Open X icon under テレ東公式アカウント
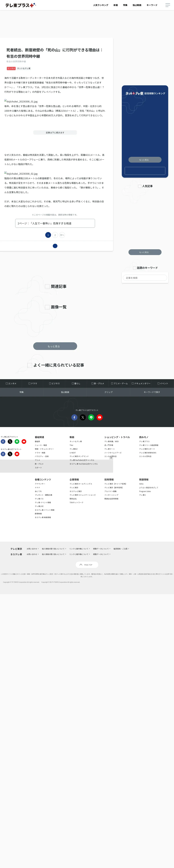 click(x=10, y=441)
